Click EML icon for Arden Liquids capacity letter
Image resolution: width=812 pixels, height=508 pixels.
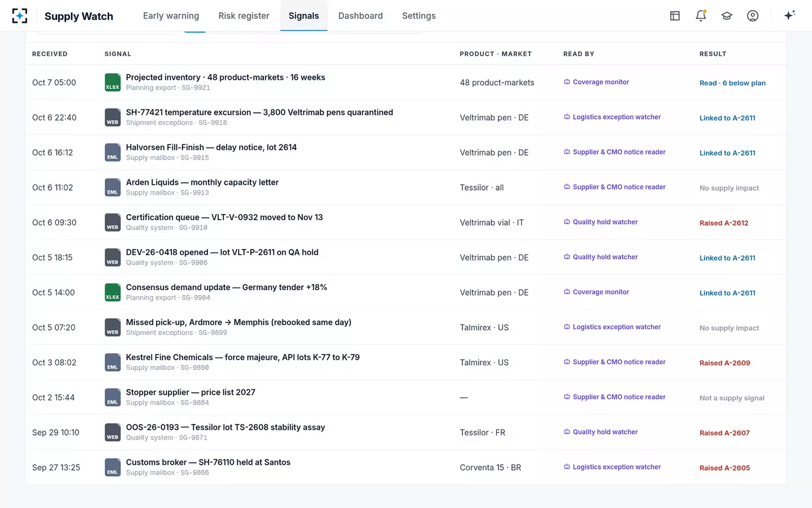pos(113,187)
